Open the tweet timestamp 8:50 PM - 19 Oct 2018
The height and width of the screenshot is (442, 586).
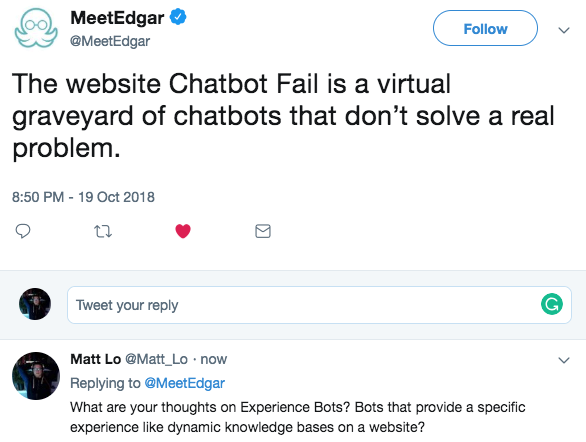point(83,197)
